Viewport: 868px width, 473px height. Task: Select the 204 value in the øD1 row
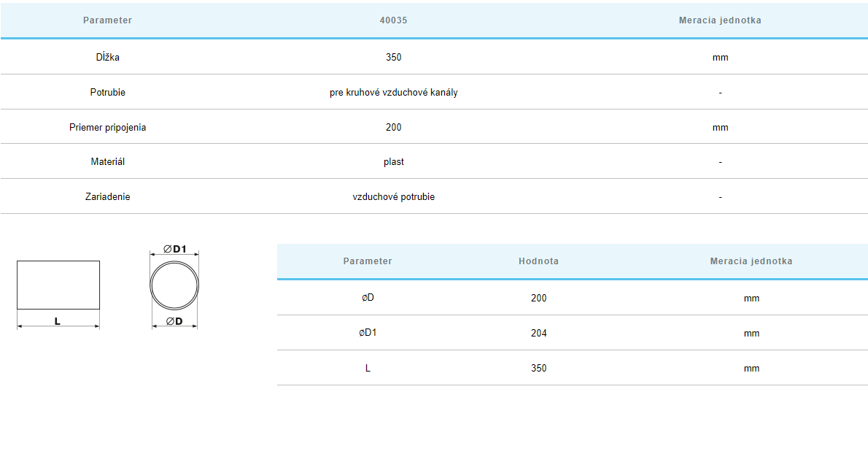(538, 333)
